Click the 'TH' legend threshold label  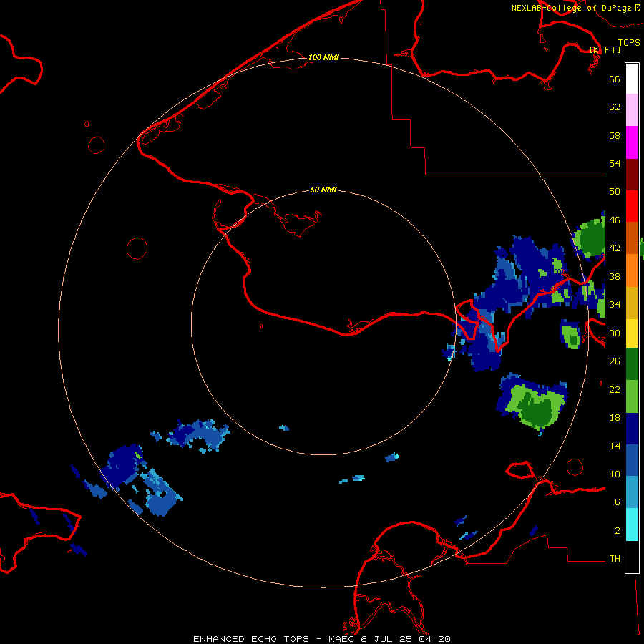click(x=615, y=559)
